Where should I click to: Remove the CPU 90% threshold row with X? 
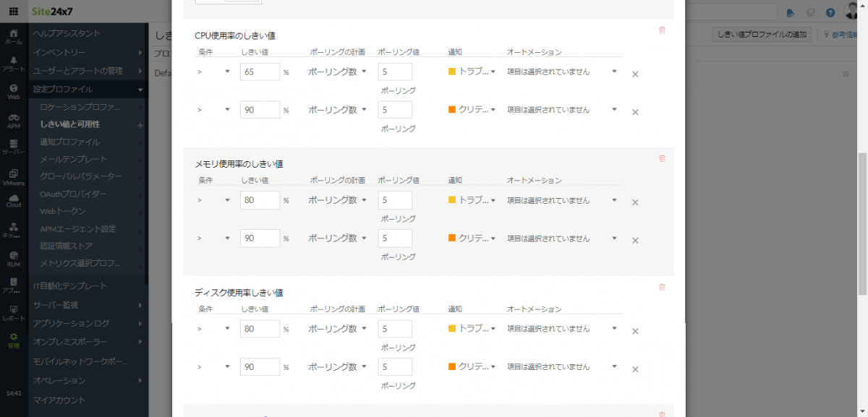635,112
